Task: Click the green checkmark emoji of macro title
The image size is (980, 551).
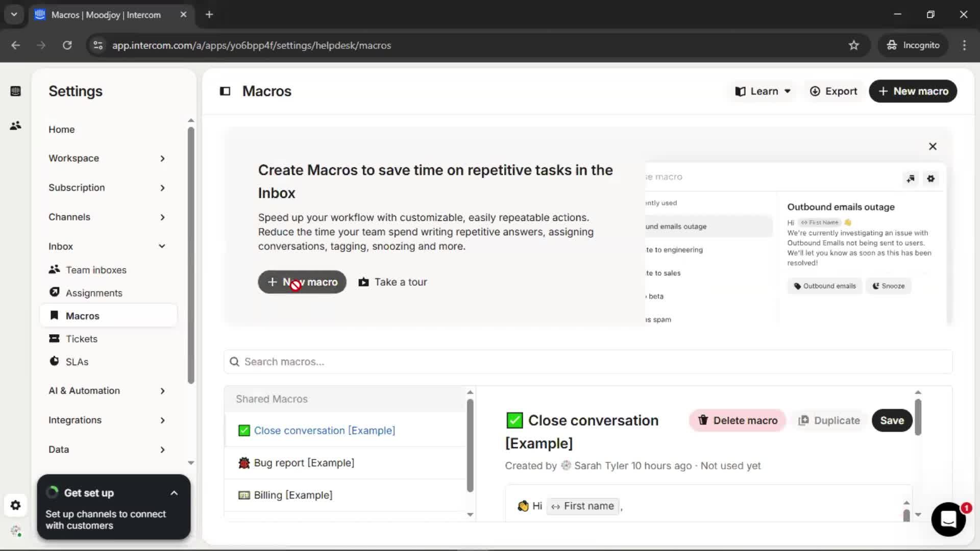Action: coord(514,420)
